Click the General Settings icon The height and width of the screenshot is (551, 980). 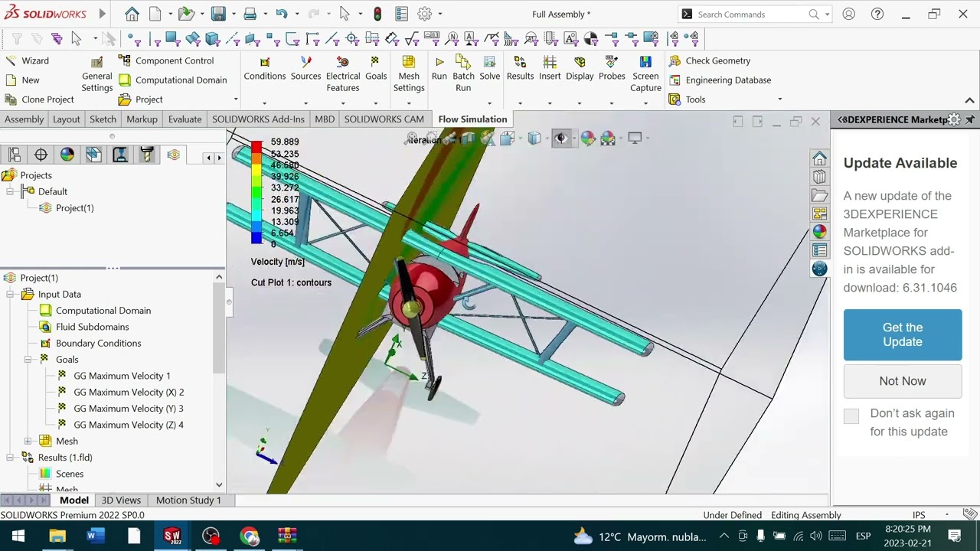coord(96,62)
